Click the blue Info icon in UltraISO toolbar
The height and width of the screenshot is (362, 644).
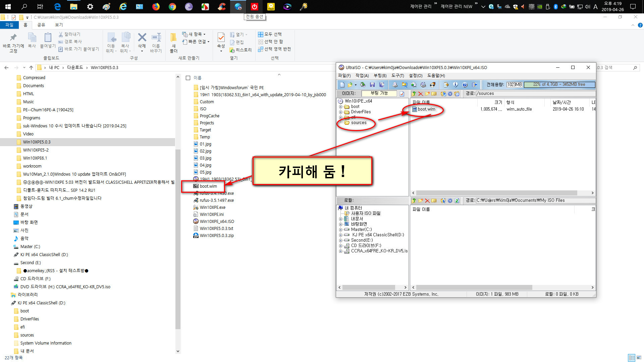455,84
